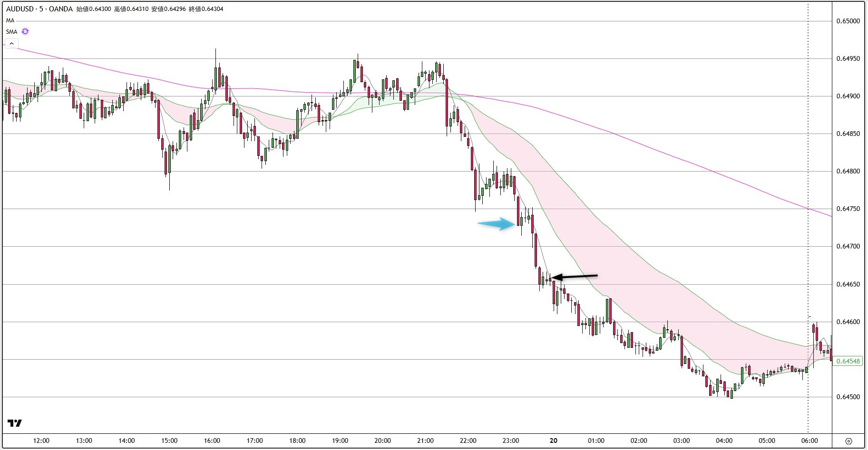
Task: Click the TradingView logo
Action: [15, 423]
